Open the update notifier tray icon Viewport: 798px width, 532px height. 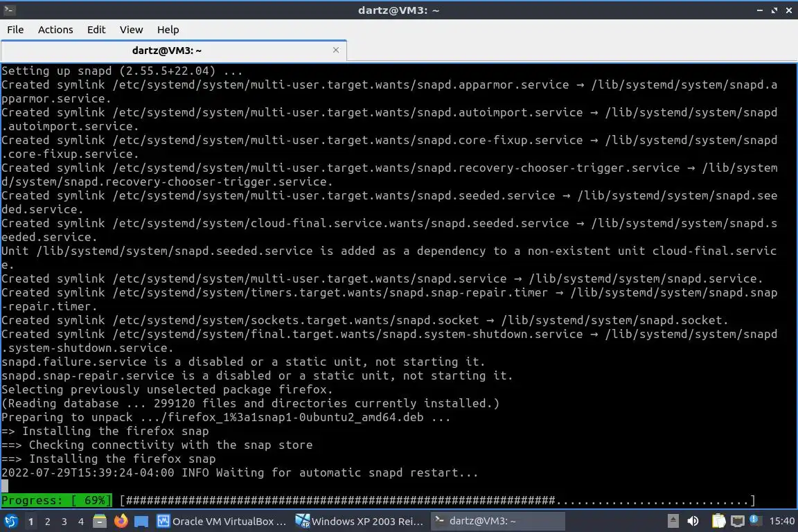[755, 520]
